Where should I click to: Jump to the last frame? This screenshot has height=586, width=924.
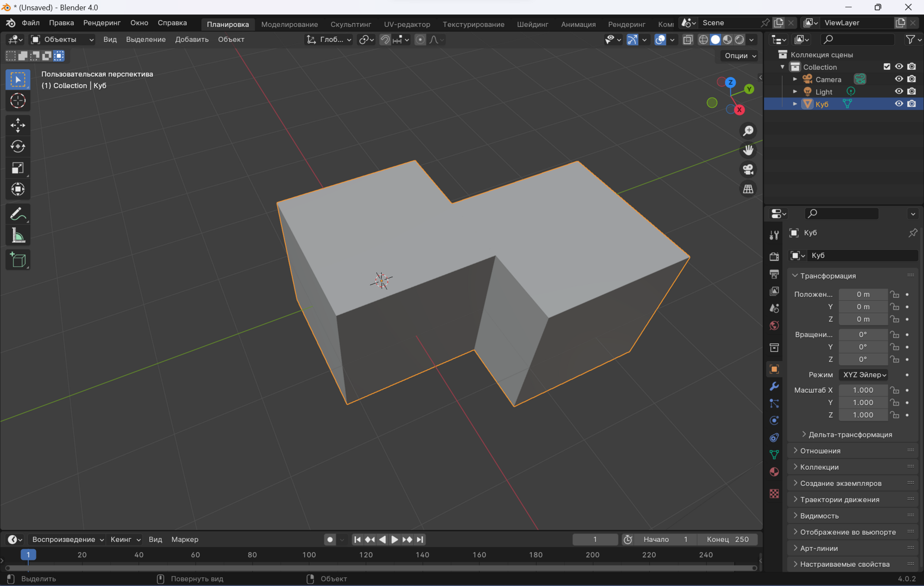pyautogui.click(x=420, y=539)
